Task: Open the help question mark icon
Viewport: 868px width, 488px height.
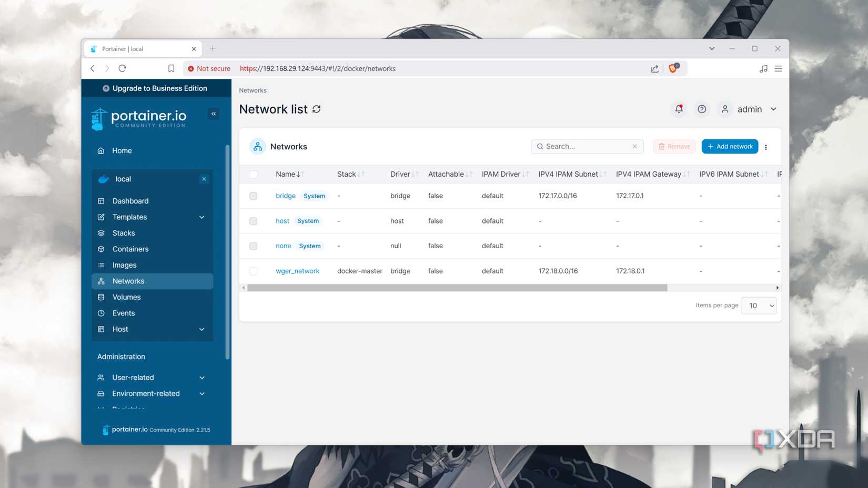Action: (x=702, y=109)
